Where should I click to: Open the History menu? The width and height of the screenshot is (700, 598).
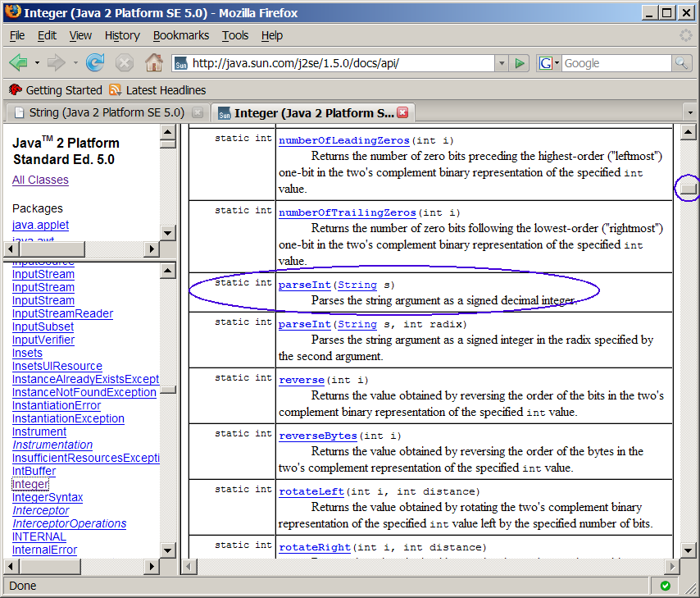(x=122, y=36)
